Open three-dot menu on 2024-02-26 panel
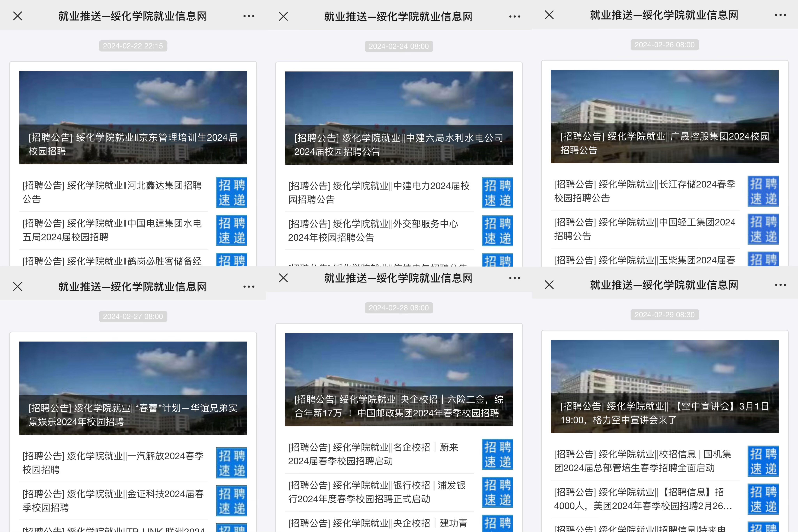 pos(780,15)
